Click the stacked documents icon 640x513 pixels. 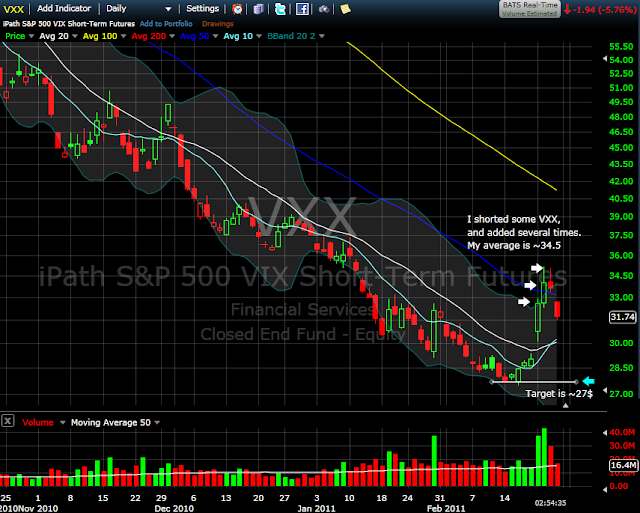[x=258, y=9]
